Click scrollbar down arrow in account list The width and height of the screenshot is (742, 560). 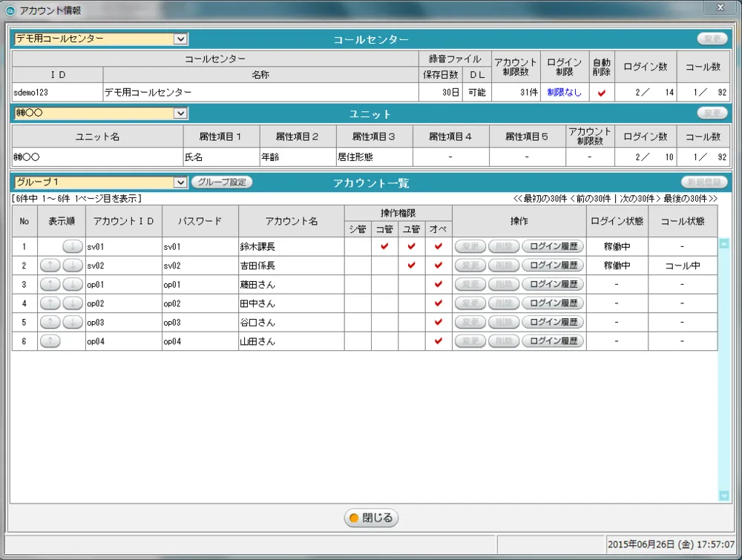(724, 495)
